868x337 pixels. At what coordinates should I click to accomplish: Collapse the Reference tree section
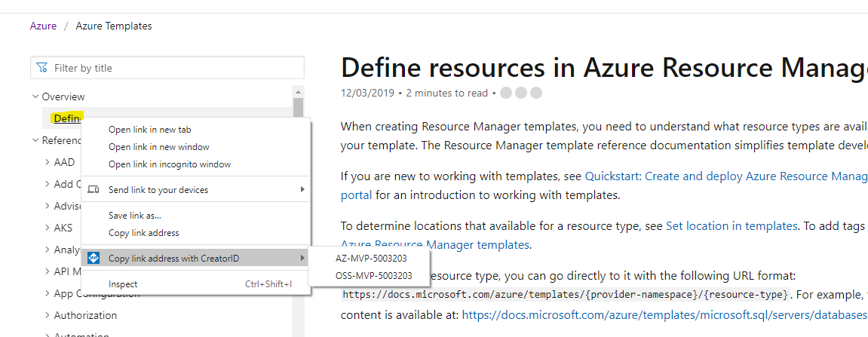pos(35,140)
